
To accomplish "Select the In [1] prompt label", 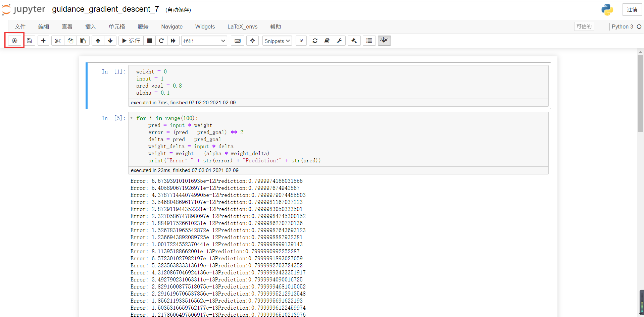I will [113, 71].
